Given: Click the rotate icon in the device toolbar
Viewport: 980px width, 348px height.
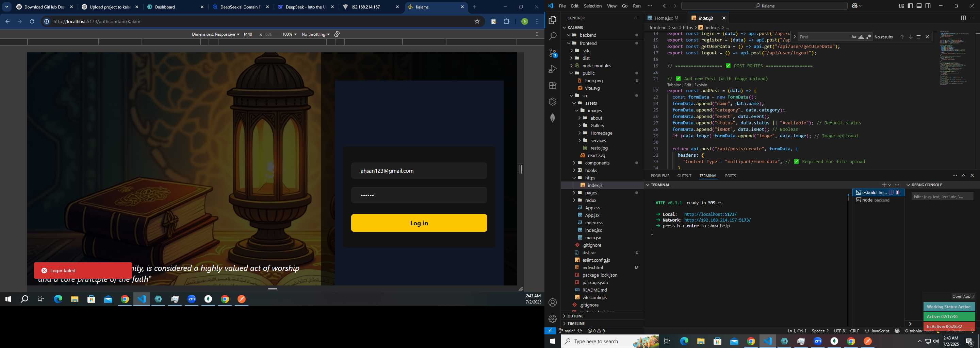Looking at the screenshot, I should tap(337, 34).
